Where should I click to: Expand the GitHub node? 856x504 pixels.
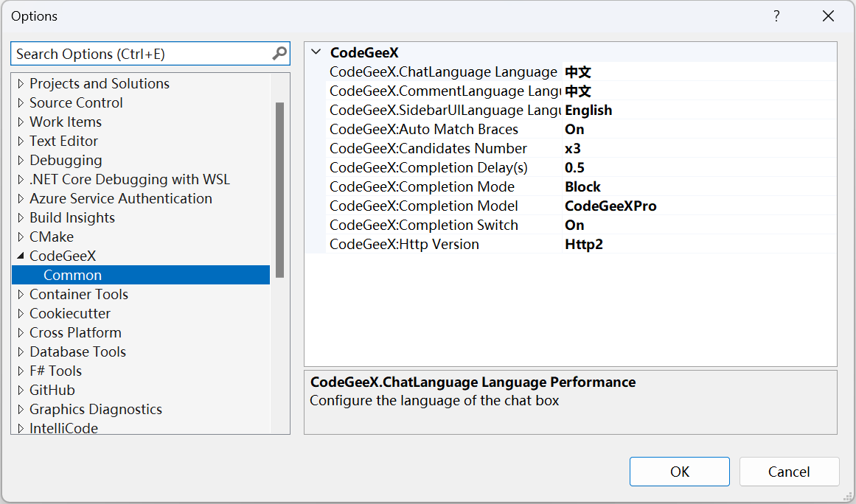21,390
